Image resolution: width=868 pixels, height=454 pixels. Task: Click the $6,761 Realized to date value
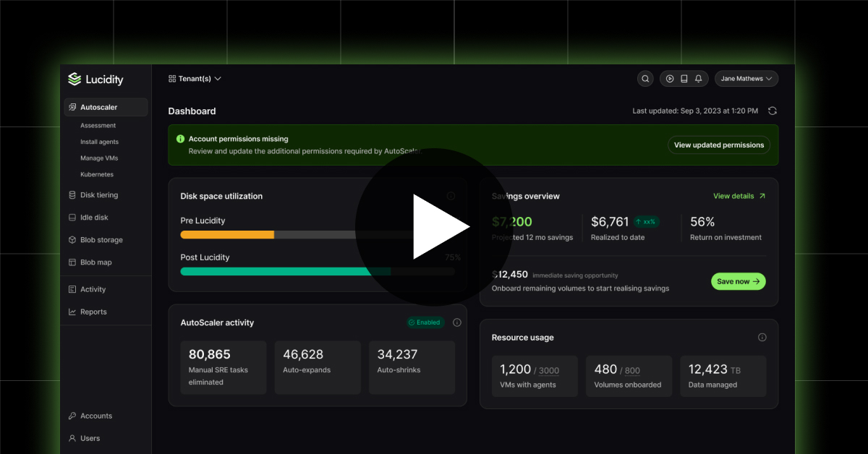pos(610,222)
